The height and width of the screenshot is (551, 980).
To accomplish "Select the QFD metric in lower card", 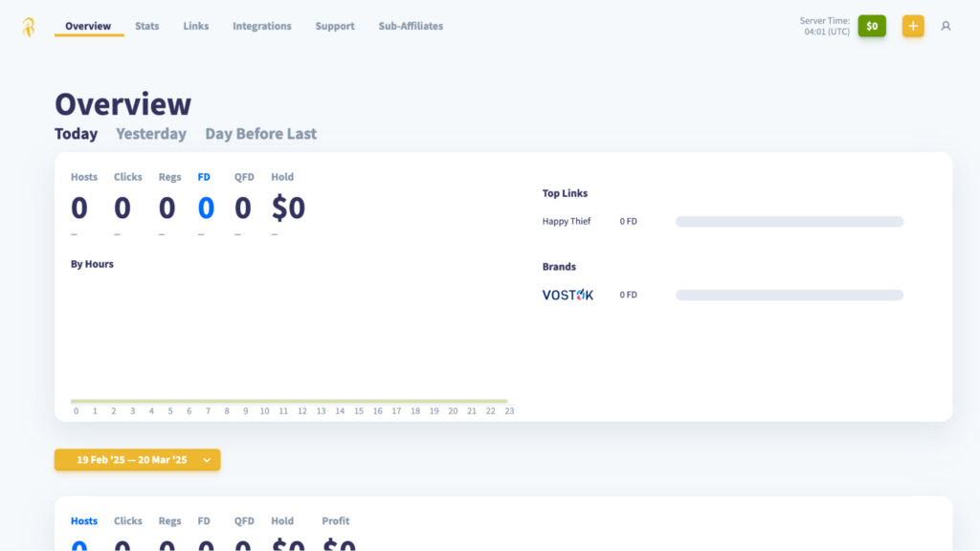I will coord(244,521).
